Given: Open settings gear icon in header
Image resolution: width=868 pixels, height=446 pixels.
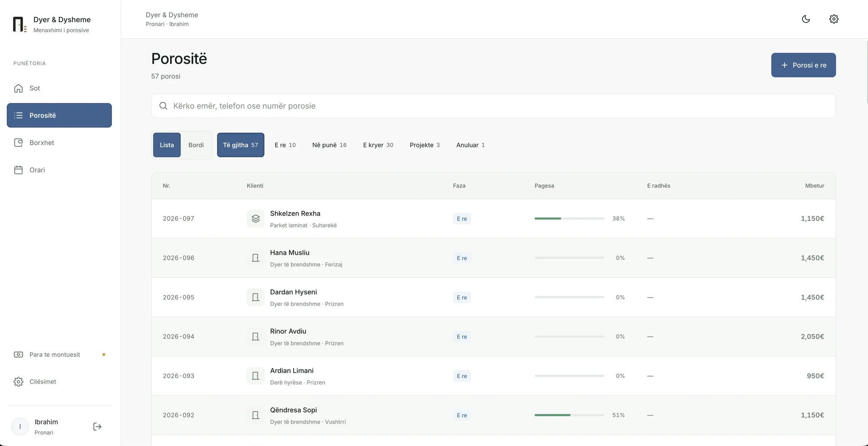Looking at the screenshot, I should coord(834,19).
